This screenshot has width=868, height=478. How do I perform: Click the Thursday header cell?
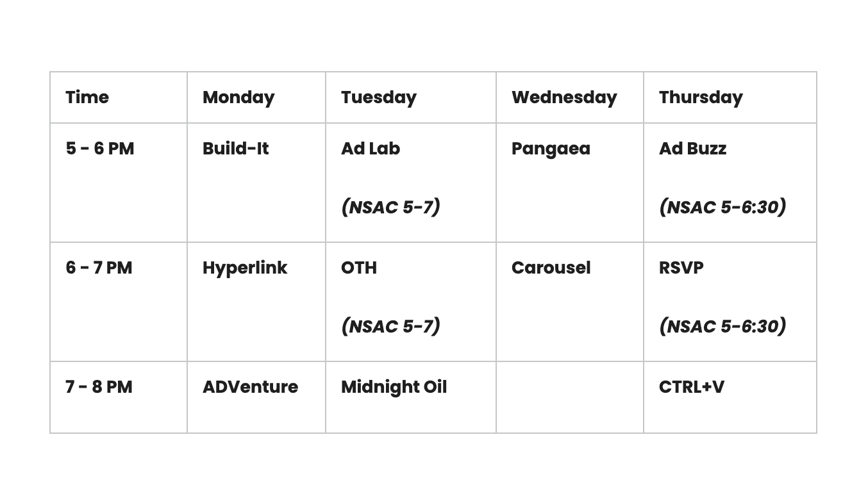point(730,97)
